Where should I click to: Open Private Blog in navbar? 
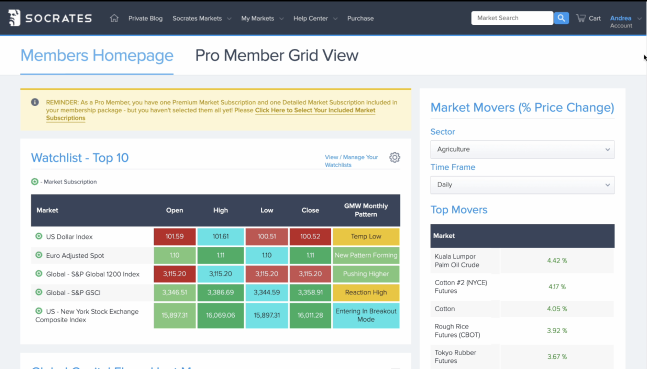click(x=145, y=19)
